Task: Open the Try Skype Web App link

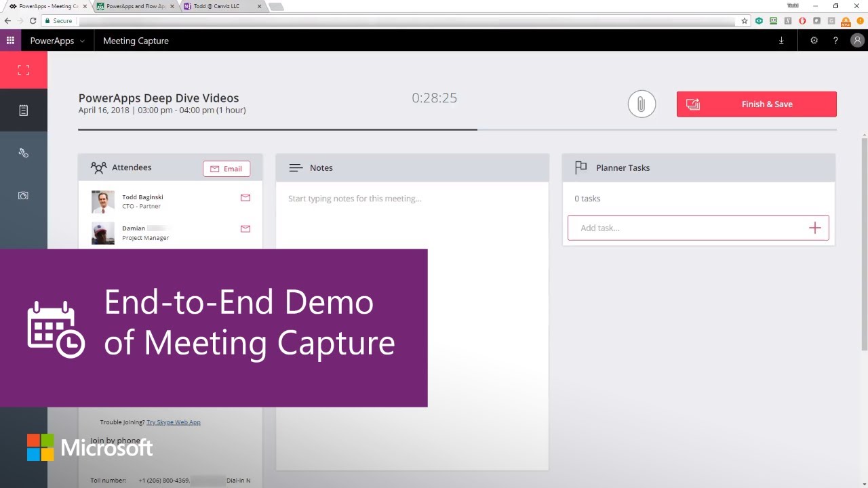Action: [x=174, y=422]
